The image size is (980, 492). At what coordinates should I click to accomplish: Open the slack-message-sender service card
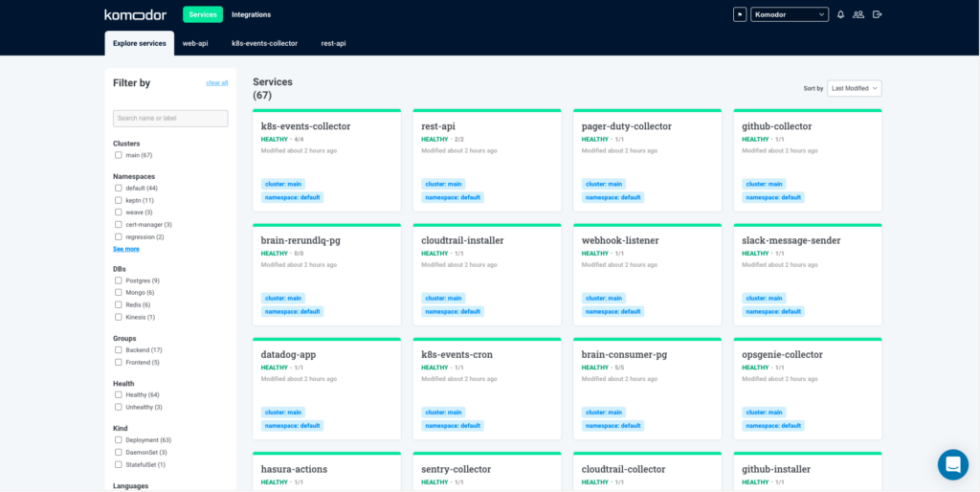(x=808, y=275)
